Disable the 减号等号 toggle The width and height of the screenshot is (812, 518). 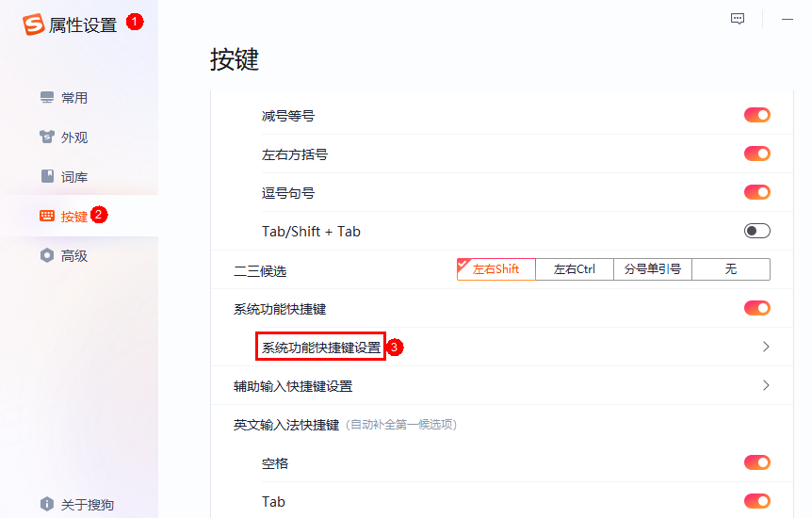(756, 115)
